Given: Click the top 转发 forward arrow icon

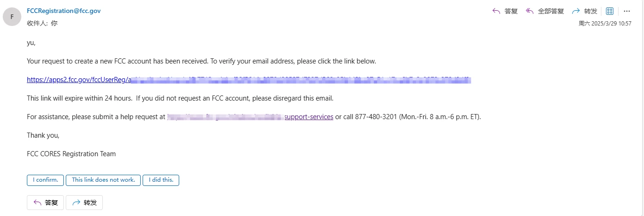Looking at the screenshot, I should point(576,11).
